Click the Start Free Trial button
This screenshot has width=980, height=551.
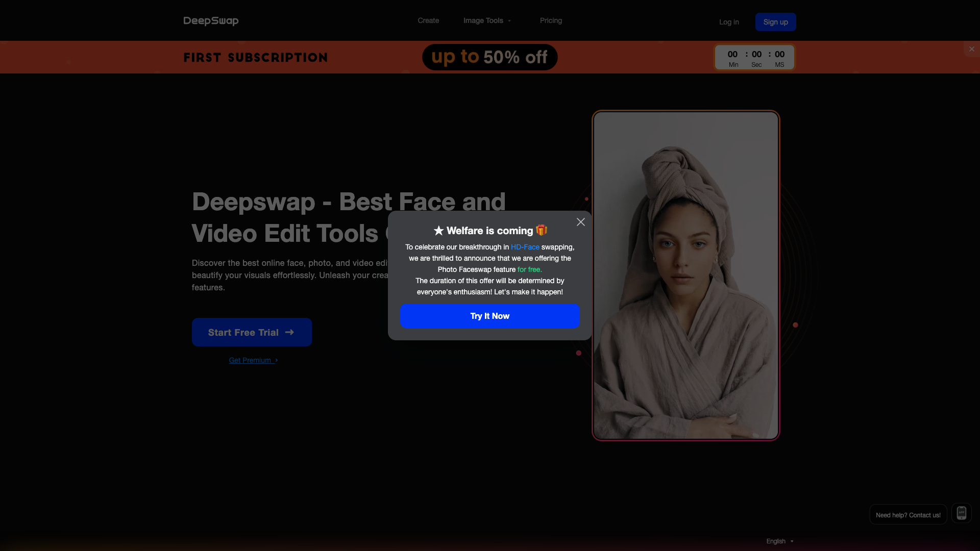252,332
